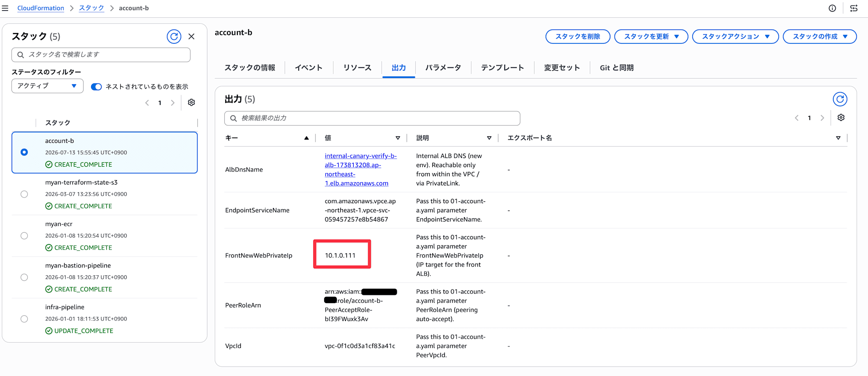Switch to イベント tab
This screenshot has width=868, height=376.
click(x=309, y=68)
